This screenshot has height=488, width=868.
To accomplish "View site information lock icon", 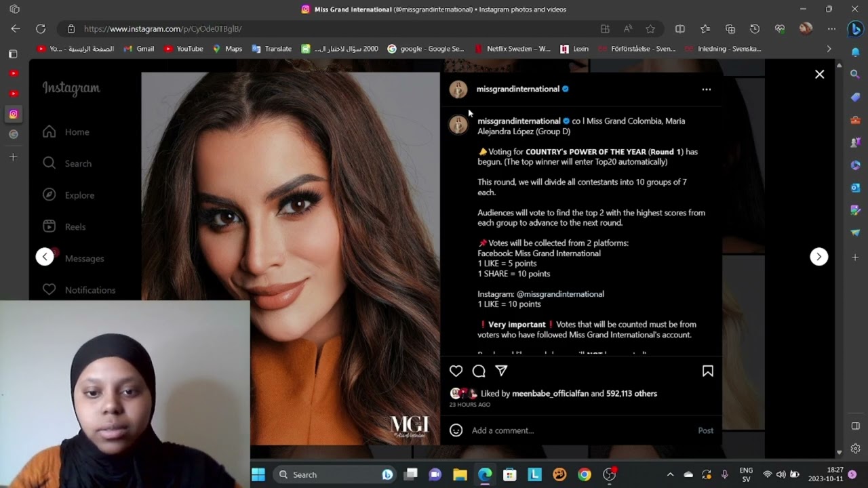I will click(71, 28).
